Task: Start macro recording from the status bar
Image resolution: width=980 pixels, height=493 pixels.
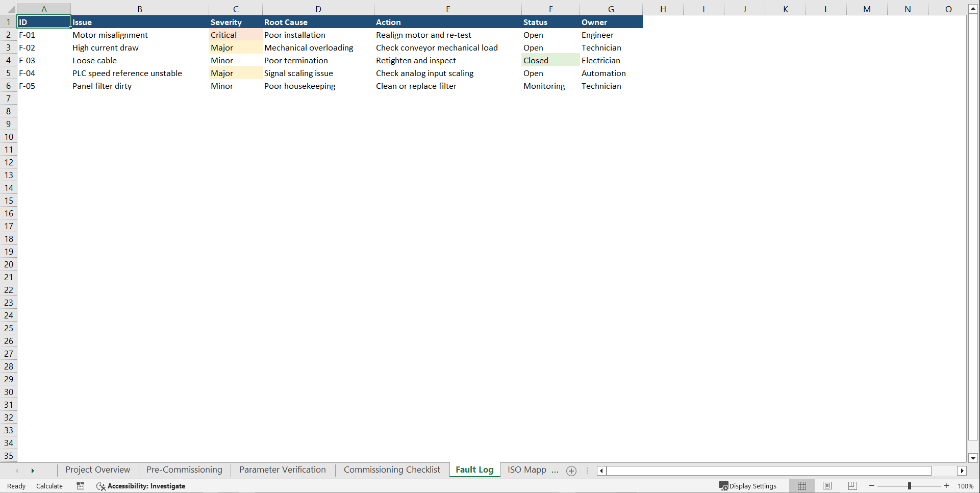Action: (x=80, y=486)
